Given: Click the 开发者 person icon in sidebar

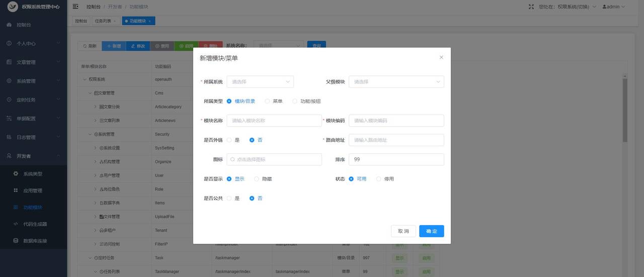Looking at the screenshot, I should [x=9, y=156].
